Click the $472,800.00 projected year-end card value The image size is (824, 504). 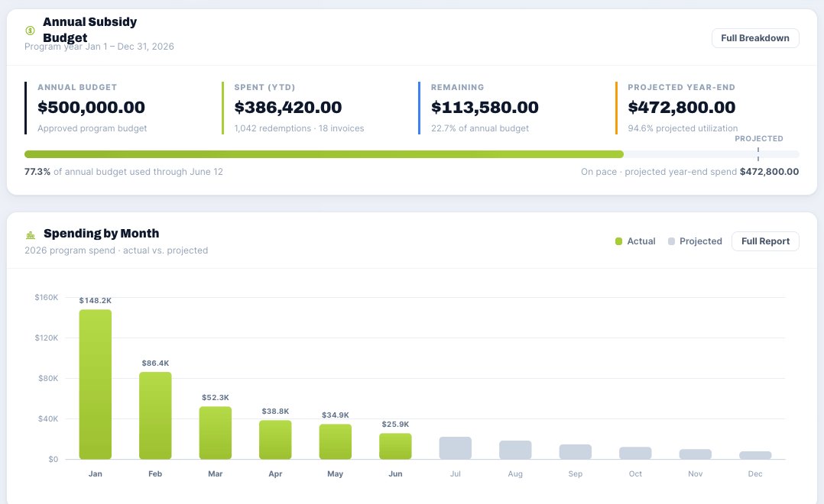(x=682, y=107)
